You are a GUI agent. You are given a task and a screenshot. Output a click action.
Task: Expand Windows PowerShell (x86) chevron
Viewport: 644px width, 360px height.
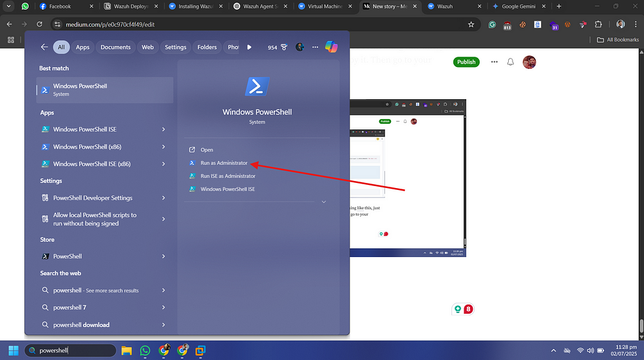[x=164, y=147]
